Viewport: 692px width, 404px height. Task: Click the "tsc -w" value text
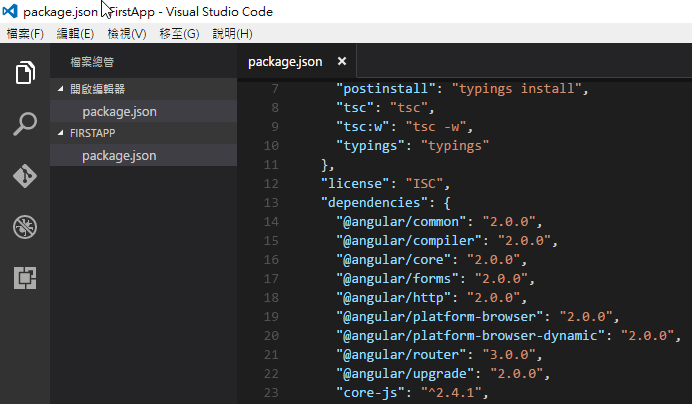[x=436, y=127]
